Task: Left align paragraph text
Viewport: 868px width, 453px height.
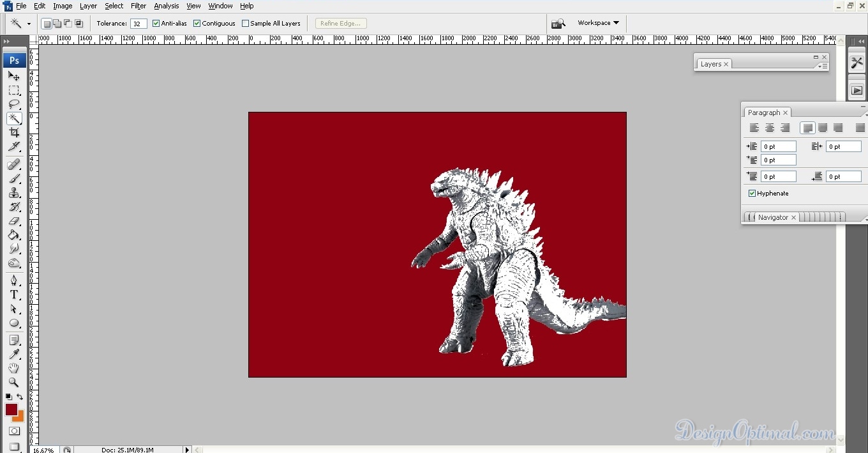Action: pos(754,128)
